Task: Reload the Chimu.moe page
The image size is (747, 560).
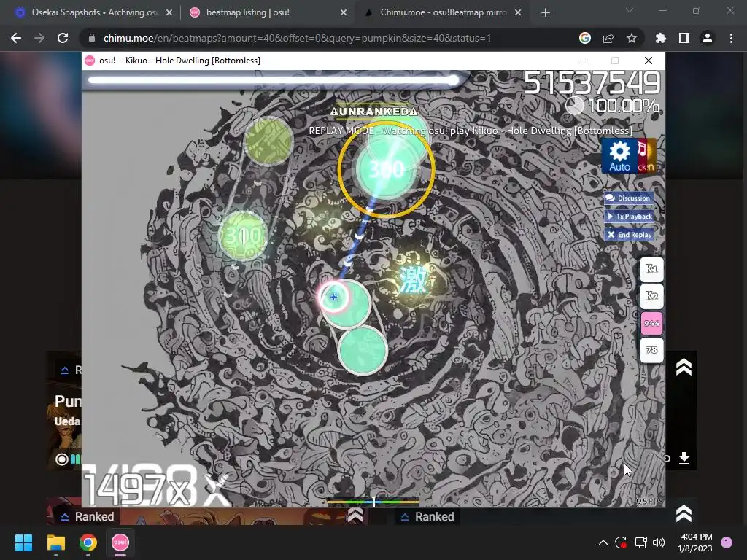Action: pyautogui.click(x=63, y=38)
